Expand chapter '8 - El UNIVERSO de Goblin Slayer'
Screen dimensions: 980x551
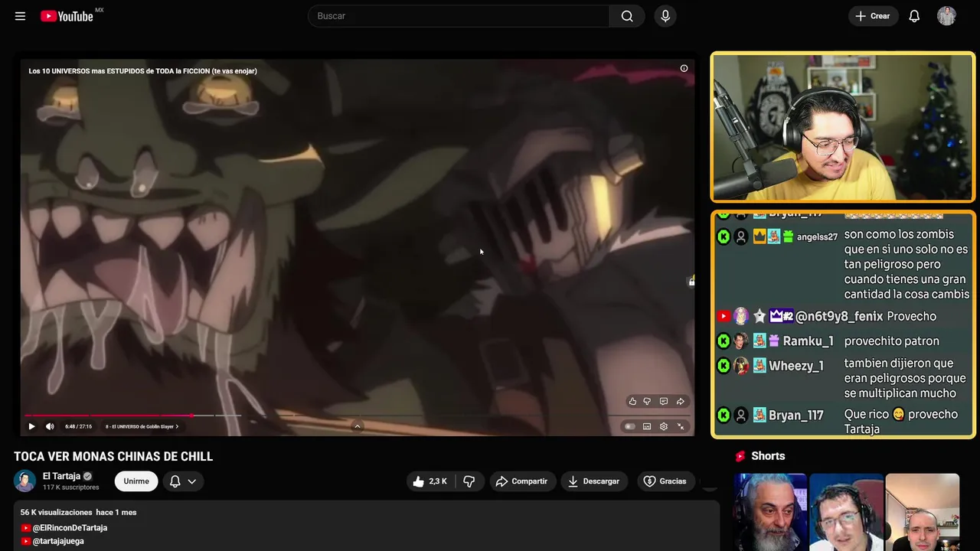tap(142, 426)
